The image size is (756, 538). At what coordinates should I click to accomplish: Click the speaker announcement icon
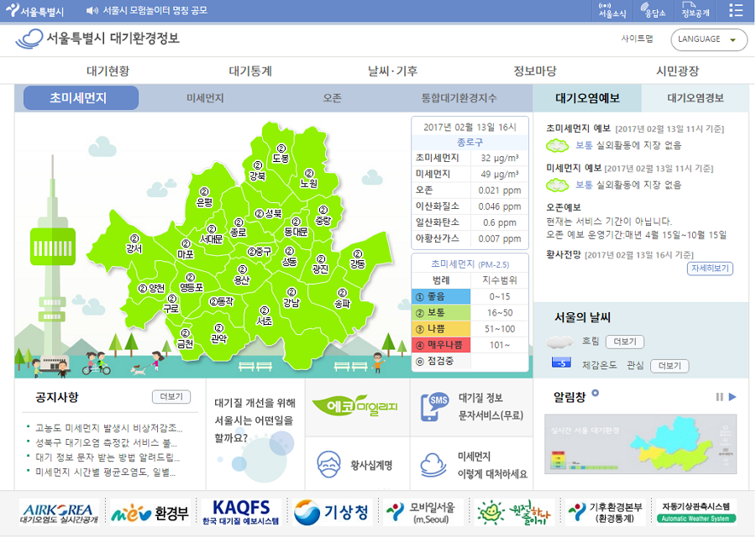pyautogui.click(x=92, y=10)
